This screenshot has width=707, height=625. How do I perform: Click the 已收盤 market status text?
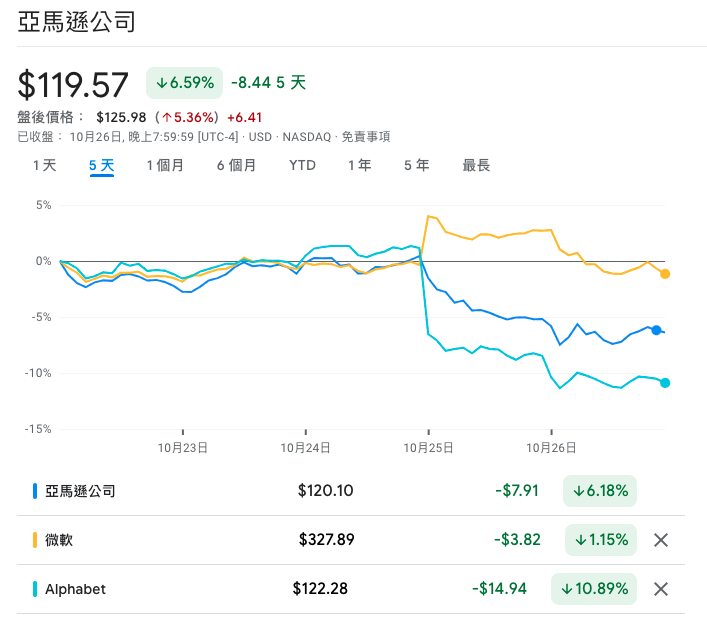pos(35,137)
